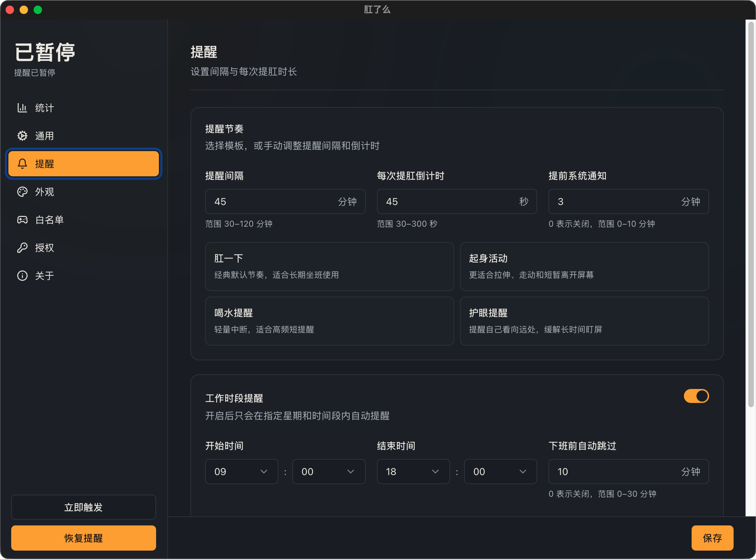Expand the 结束时间 hour dropdown showing 18
The height and width of the screenshot is (559, 756).
point(413,472)
